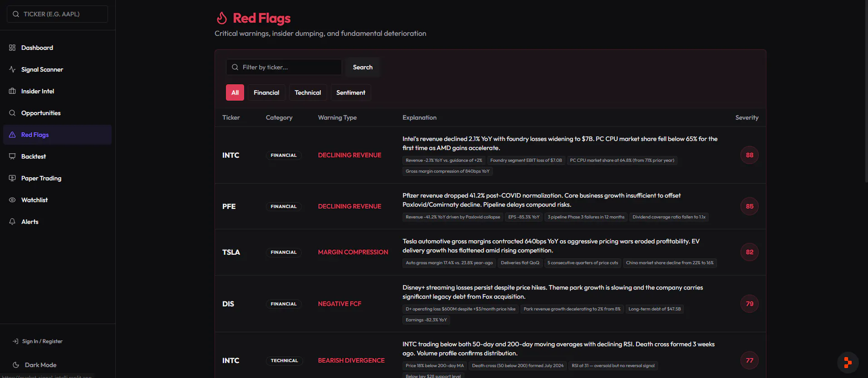The width and height of the screenshot is (868, 378).
Task: Focus the Filter by ticker input
Action: pos(284,67)
